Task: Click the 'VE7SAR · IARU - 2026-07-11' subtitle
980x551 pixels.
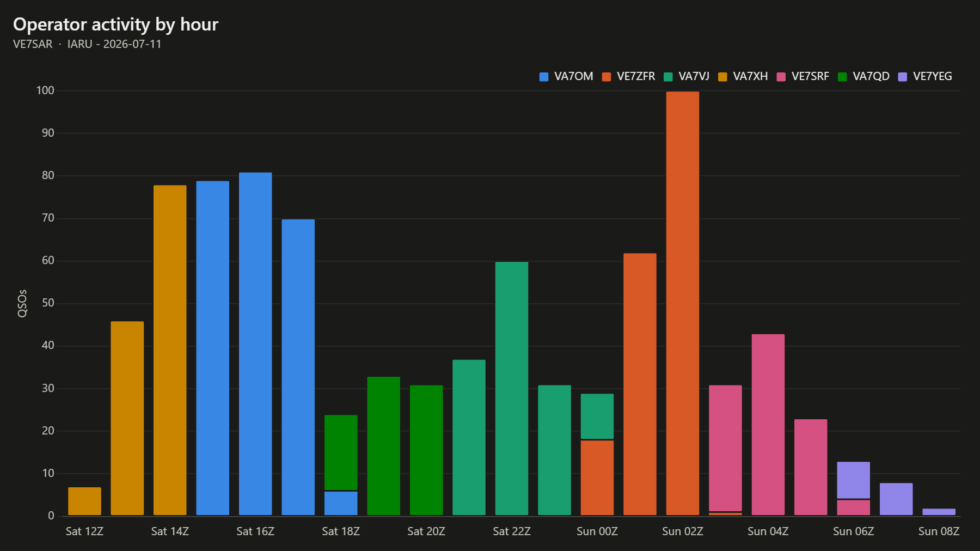Action: 87,44
